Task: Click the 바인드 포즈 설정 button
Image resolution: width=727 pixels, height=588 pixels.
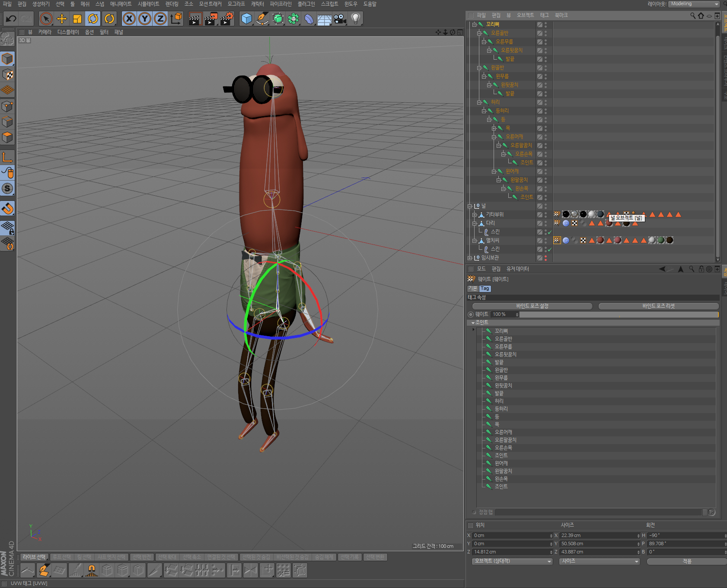Action: pos(532,306)
